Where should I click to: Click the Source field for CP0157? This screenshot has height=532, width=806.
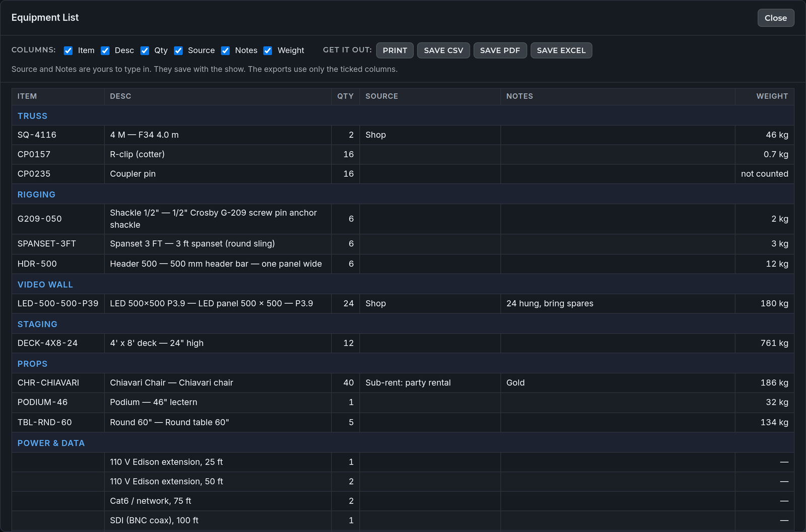430,155
